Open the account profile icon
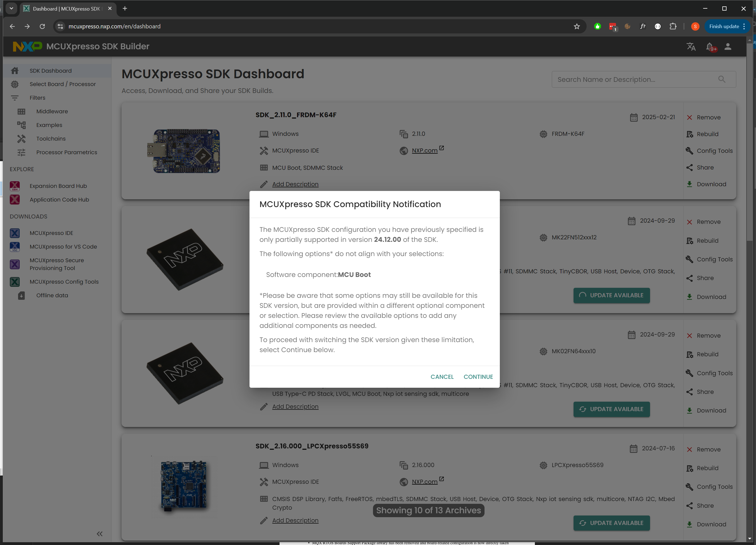 tap(728, 47)
